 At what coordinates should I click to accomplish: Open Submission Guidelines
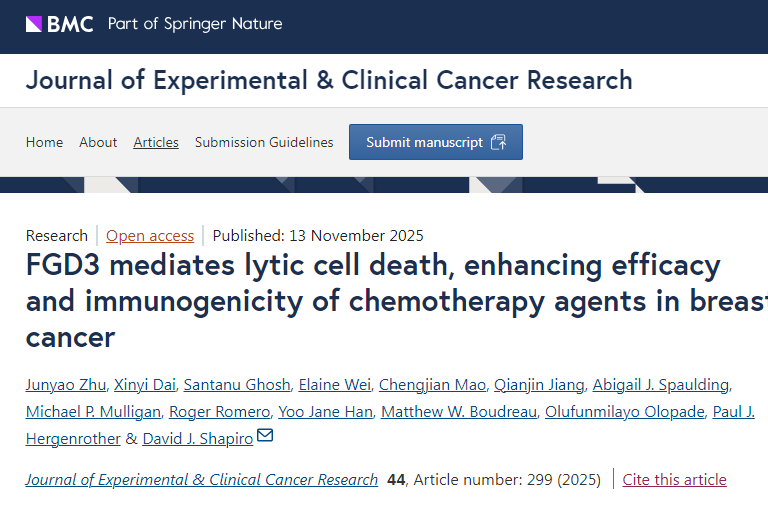click(264, 142)
